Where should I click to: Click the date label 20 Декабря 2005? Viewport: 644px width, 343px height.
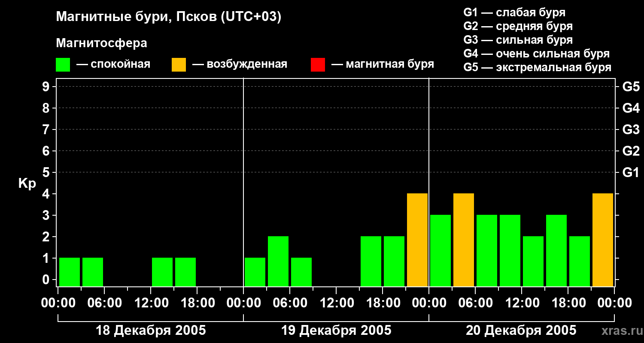coord(521,331)
